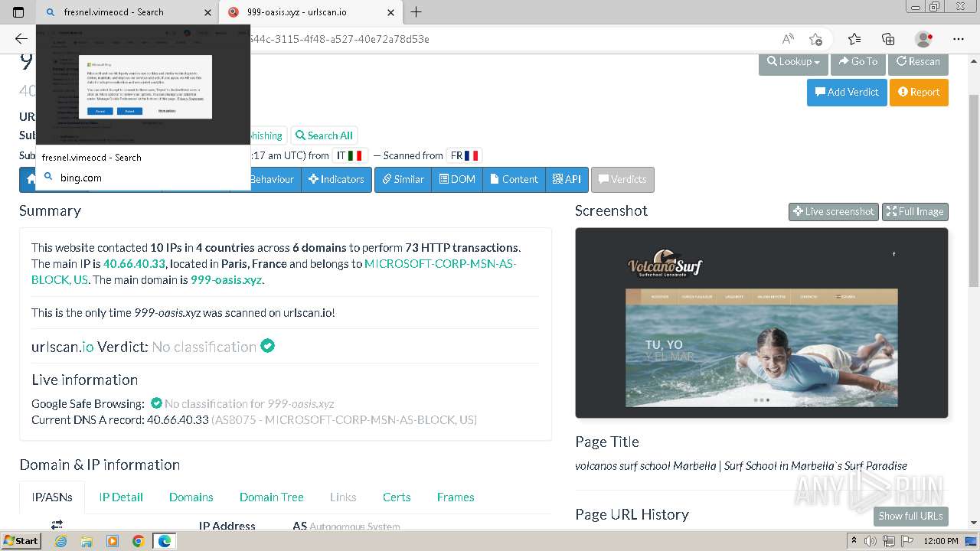Switch to the Links tab
The width and height of the screenshot is (980, 551).
click(343, 497)
